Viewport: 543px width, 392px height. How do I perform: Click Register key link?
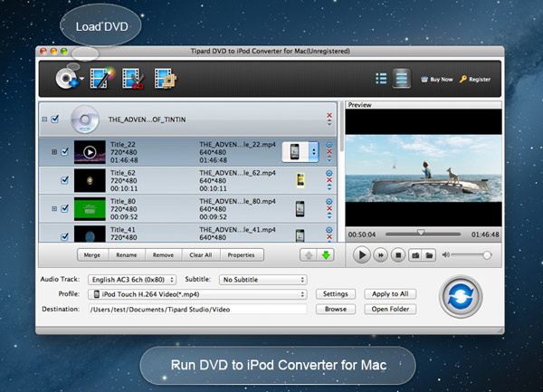(x=475, y=80)
